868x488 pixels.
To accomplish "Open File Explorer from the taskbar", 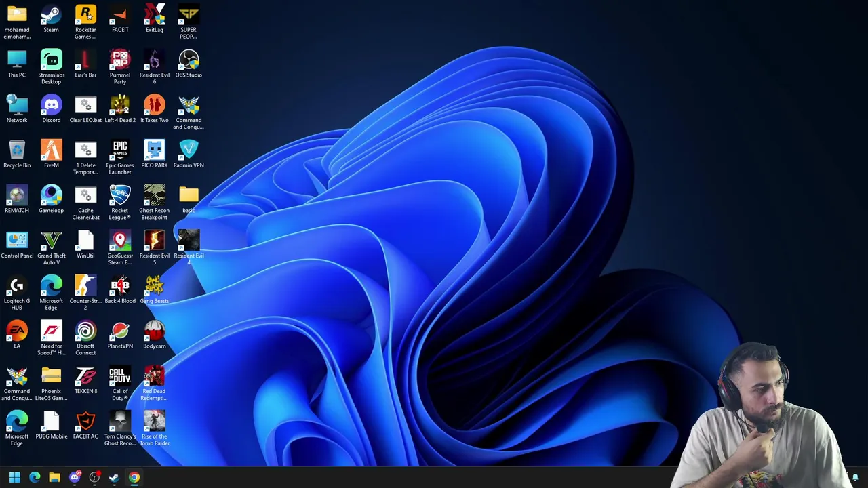I will [x=54, y=477].
